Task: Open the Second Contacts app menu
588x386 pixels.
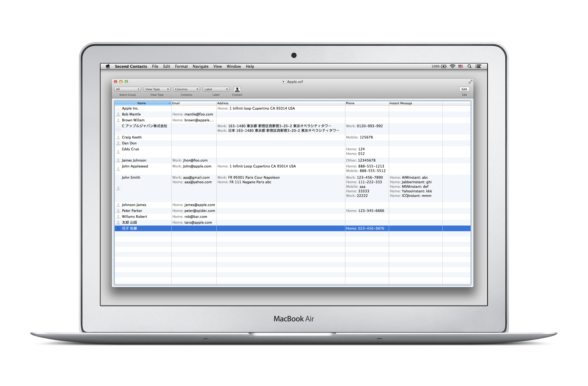Action: point(131,66)
